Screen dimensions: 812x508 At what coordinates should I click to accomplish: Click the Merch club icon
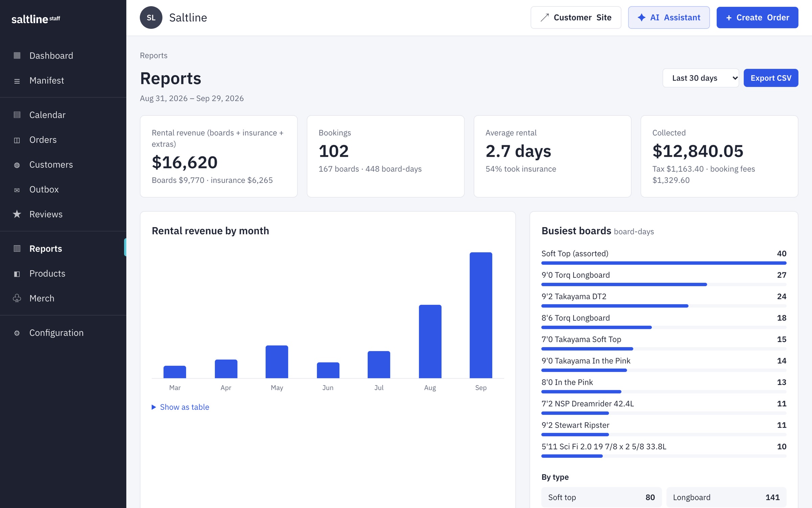(x=17, y=298)
